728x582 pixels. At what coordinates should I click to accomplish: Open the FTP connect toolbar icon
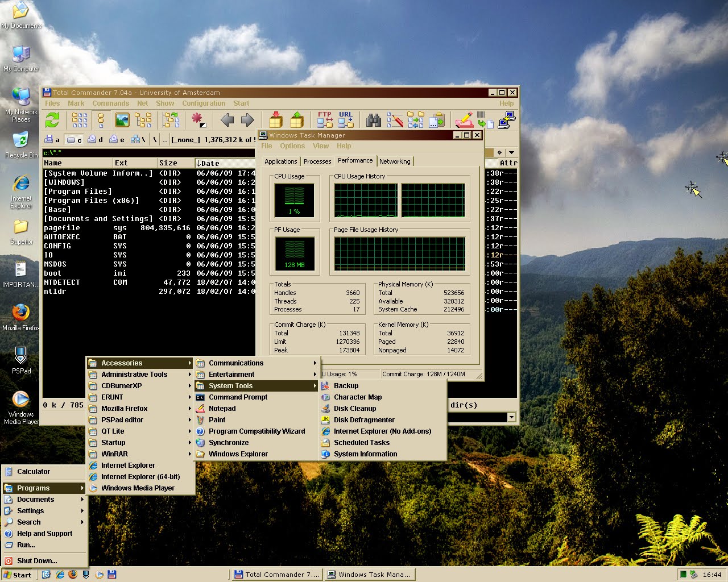click(325, 120)
